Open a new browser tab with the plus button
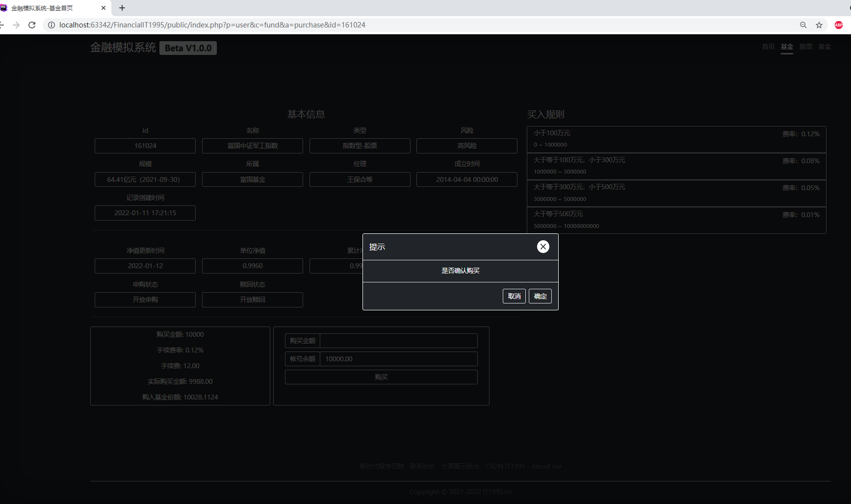This screenshot has width=851, height=504. 122,8
